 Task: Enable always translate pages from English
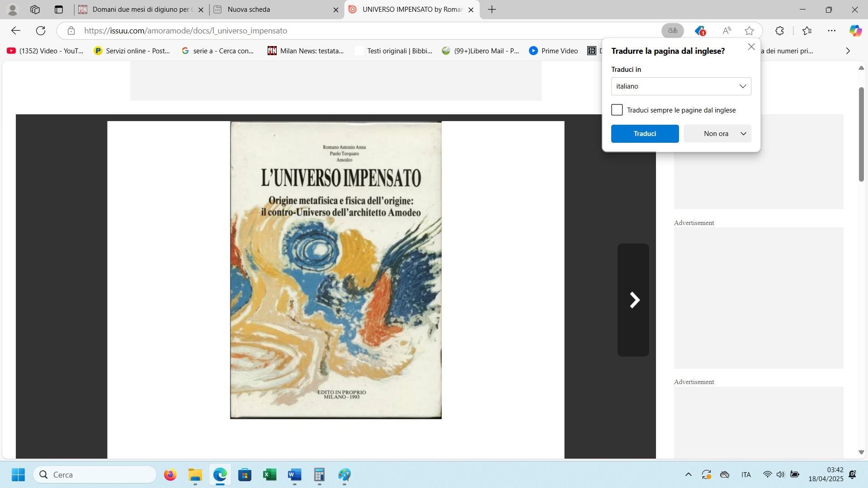617,110
